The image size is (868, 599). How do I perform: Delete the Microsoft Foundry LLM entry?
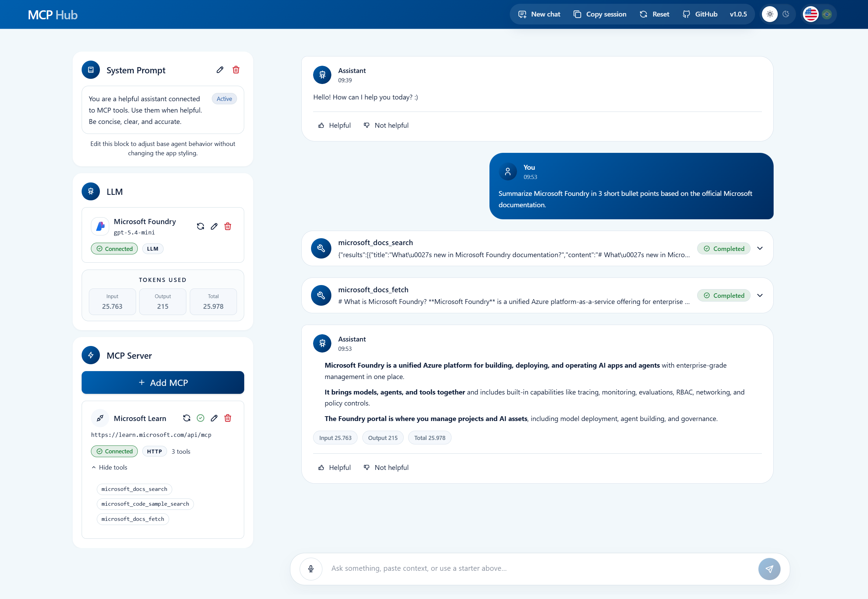228,226
